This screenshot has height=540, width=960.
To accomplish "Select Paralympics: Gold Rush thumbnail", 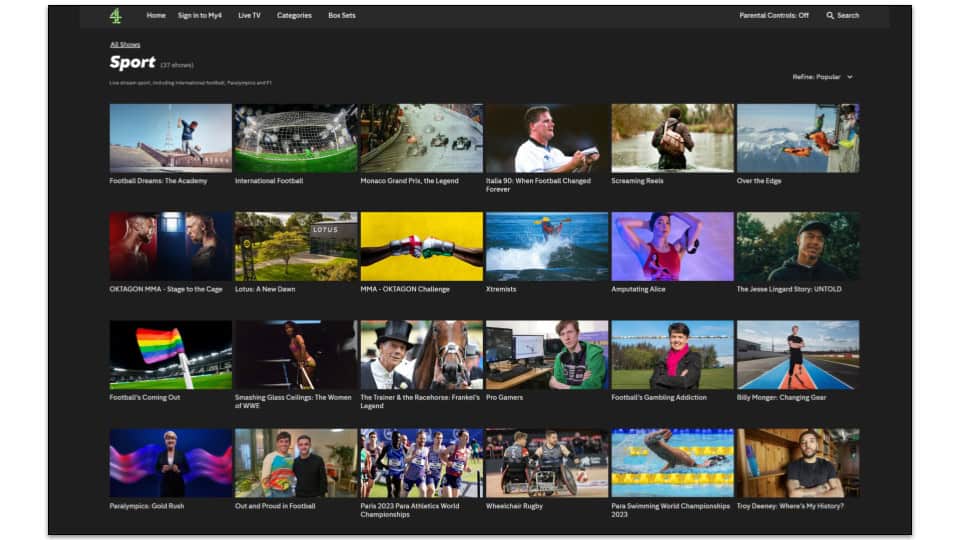I will click(171, 463).
